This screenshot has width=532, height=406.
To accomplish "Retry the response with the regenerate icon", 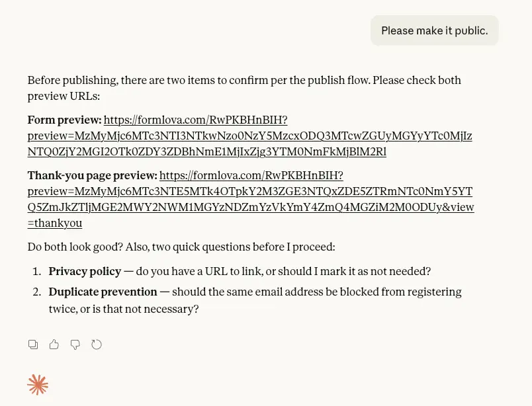I will 97,345.
